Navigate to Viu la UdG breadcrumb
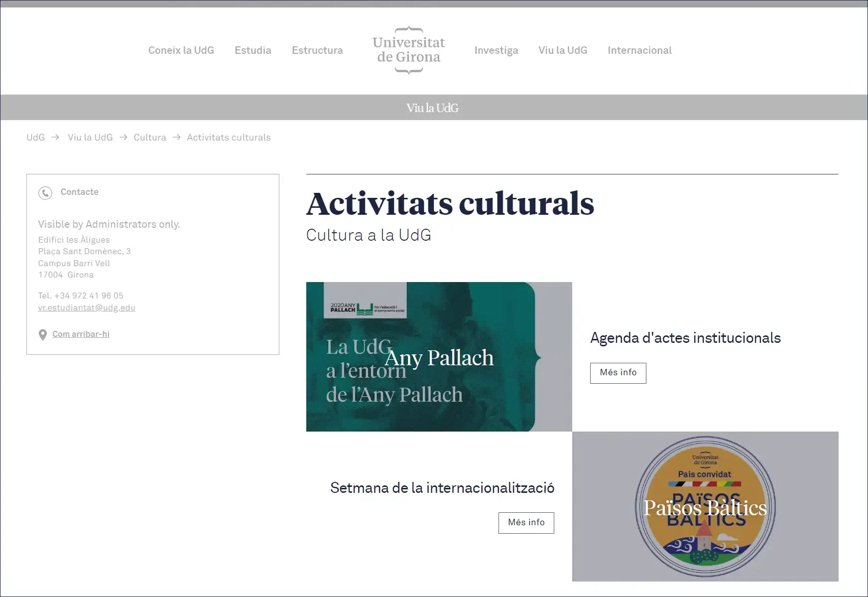 click(90, 138)
